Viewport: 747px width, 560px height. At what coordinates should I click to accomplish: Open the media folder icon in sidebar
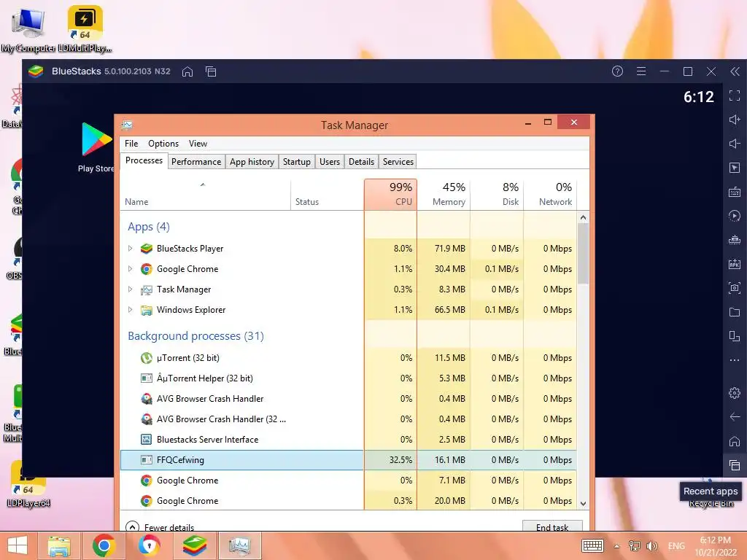point(735,312)
